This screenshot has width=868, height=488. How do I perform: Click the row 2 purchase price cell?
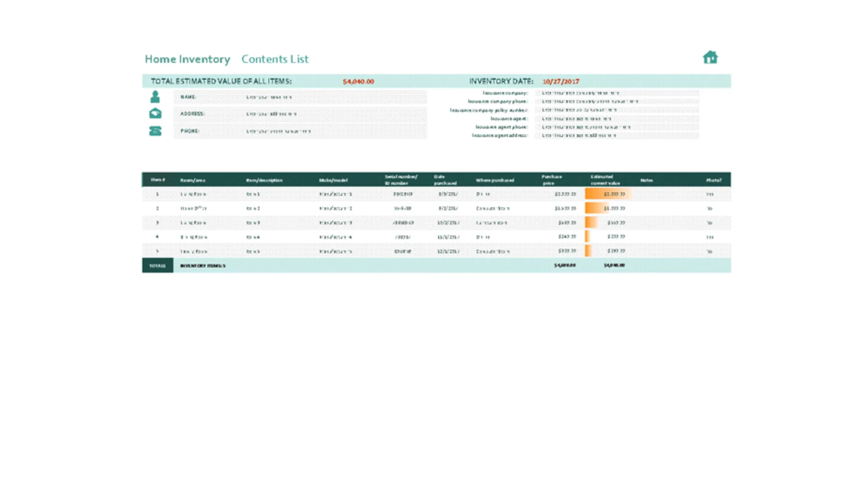pos(560,208)
